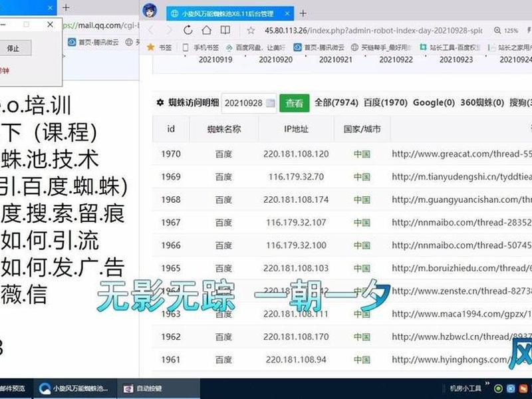Open the 手机书签 bookmark
532x399 pixels.
pos(201,47)
